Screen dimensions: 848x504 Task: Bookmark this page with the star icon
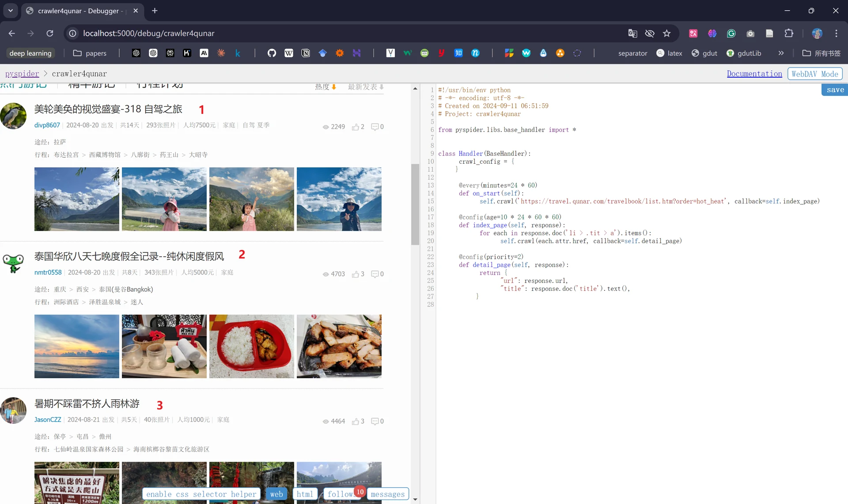(x=666, y=33)
